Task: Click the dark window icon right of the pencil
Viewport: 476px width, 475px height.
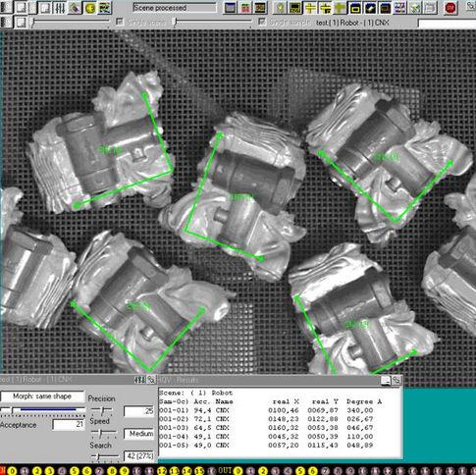Action: [386, 8]
